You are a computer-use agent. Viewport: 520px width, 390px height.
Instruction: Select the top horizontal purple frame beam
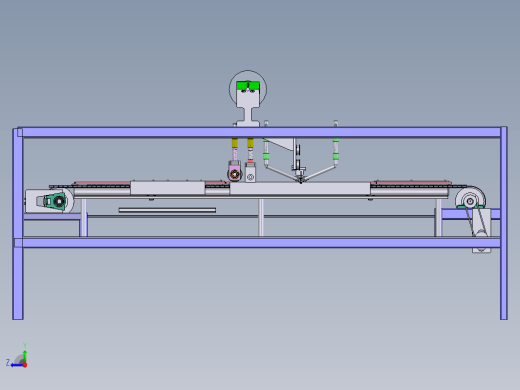(x=259, y=132)
